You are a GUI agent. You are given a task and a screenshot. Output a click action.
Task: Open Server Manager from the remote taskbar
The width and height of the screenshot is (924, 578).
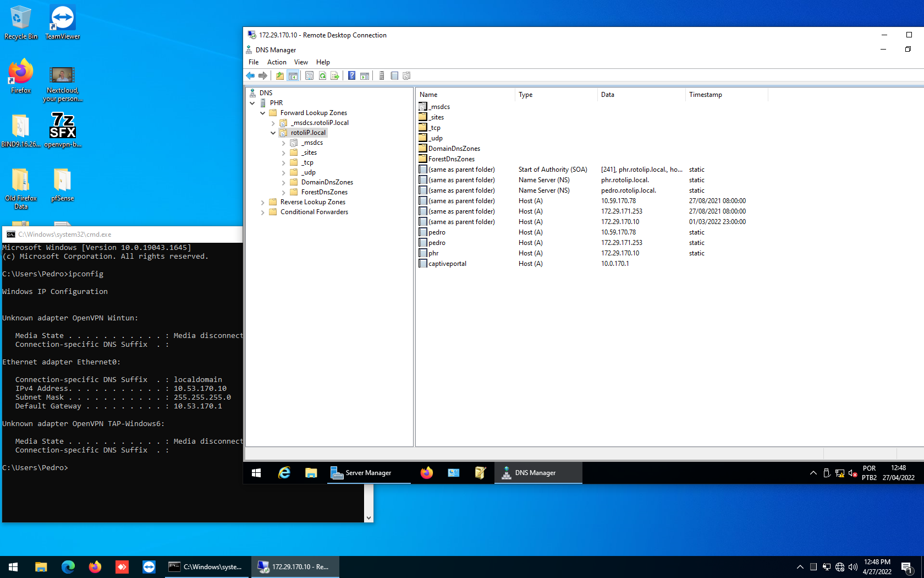tap(367, 472)
